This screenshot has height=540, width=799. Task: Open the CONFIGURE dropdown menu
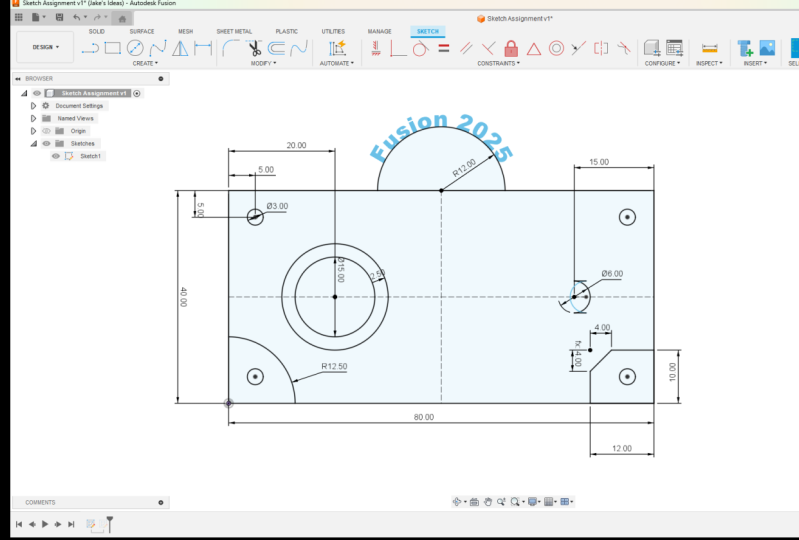point(662,63)
